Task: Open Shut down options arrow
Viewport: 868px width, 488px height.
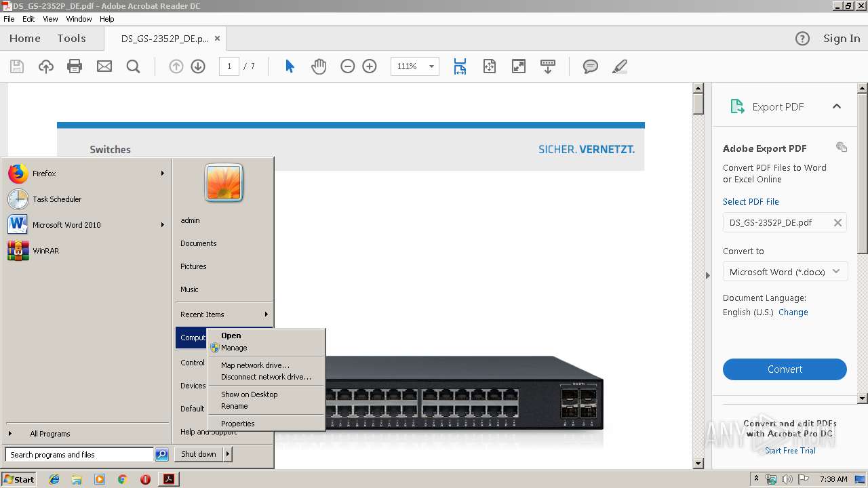Action: [228, 454]
